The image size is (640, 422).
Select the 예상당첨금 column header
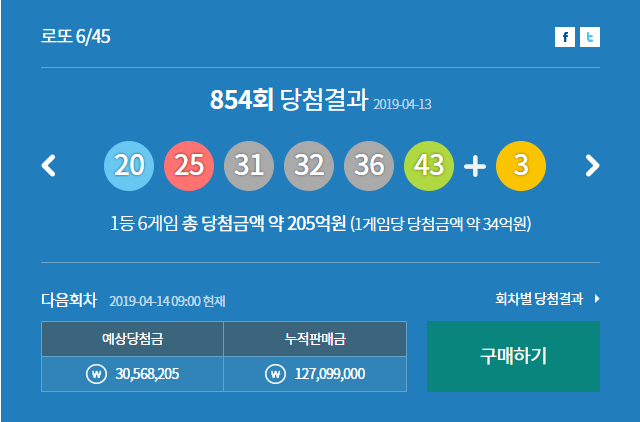tap(132, 339)
